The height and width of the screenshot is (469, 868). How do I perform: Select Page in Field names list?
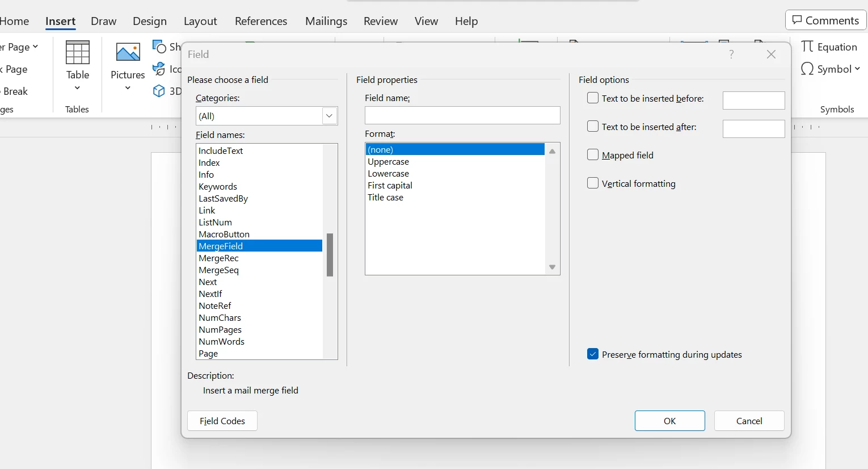[x=259, y=353]
